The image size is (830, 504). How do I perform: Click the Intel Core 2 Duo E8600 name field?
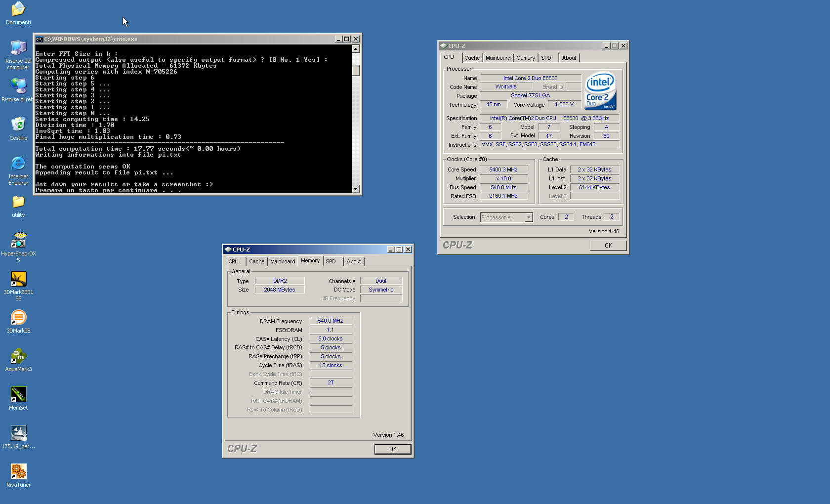tap(531, 78)
